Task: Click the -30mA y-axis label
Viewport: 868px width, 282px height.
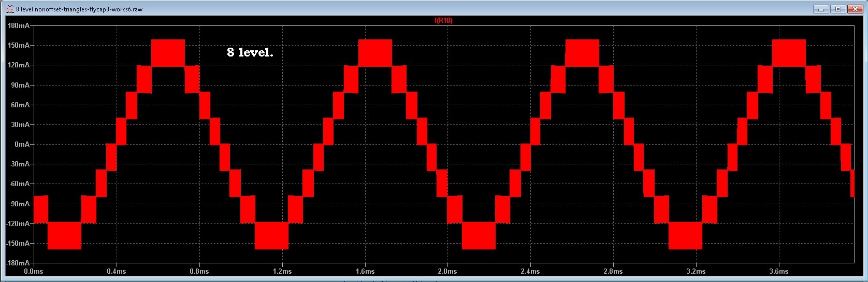Action: tap(20, 164)
